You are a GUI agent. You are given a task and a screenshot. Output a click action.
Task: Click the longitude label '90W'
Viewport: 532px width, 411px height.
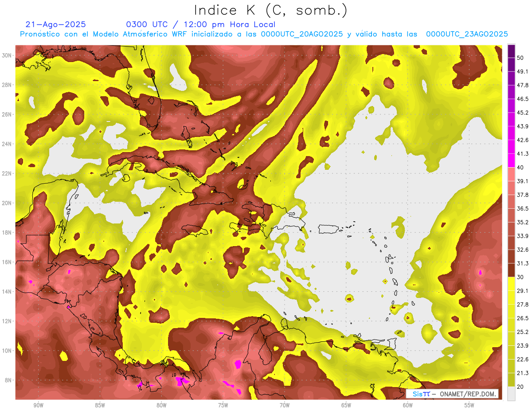pyautogui.click(x=39, y=405)
